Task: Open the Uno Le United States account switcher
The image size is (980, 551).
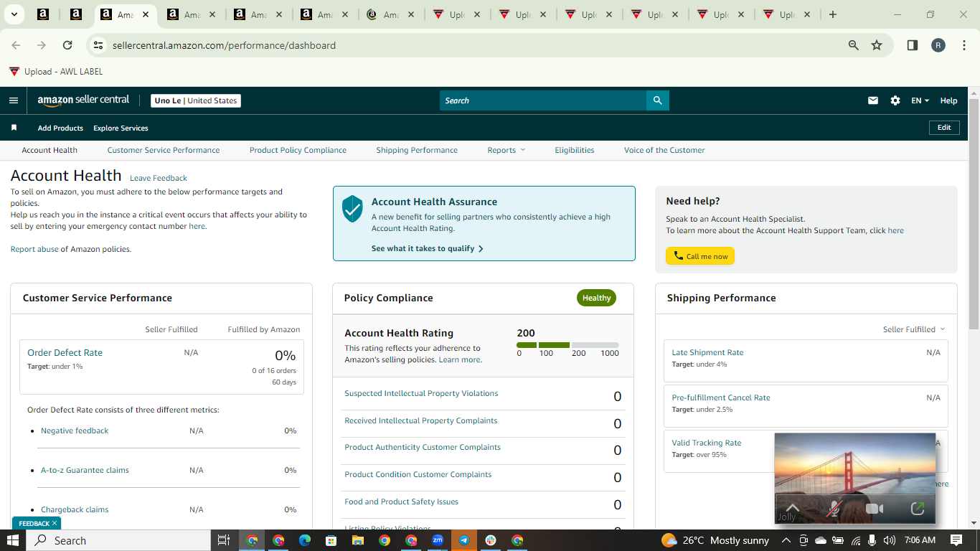Action: tap(196, 100)
